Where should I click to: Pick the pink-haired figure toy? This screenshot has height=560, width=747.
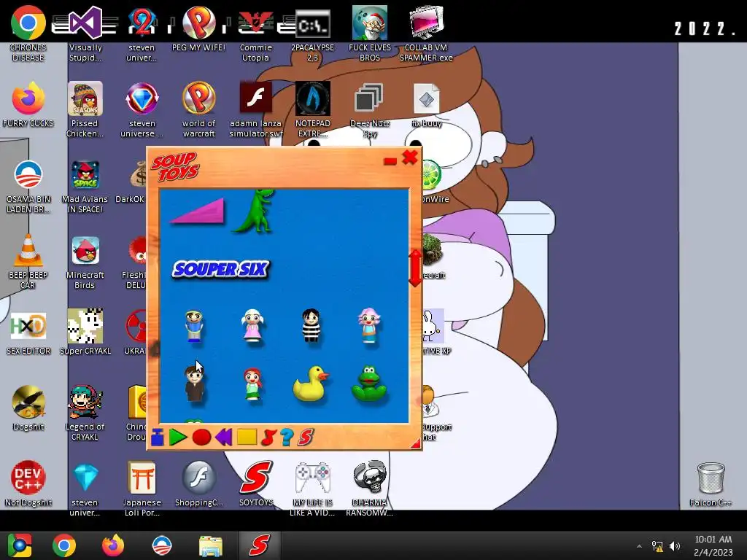[x=369, y=326]
